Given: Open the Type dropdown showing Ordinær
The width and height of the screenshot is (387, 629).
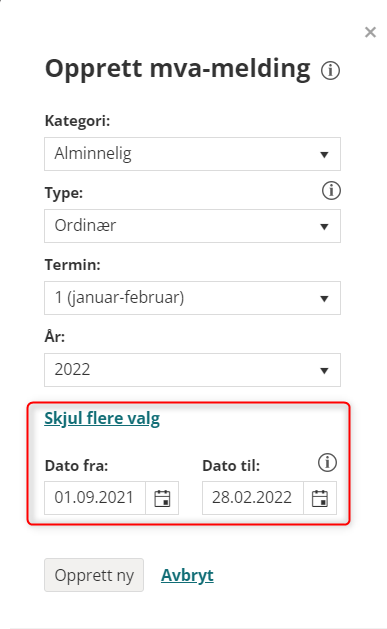Looking at the screenshot, I should tap(192, 226).
